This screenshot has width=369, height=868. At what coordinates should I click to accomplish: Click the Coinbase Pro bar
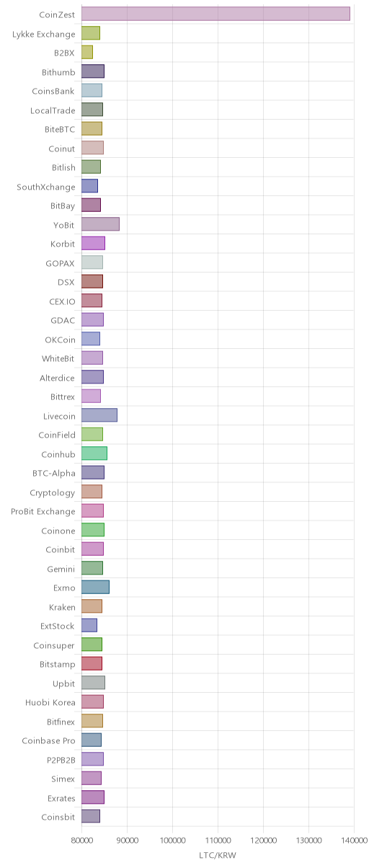pos(92,740)
